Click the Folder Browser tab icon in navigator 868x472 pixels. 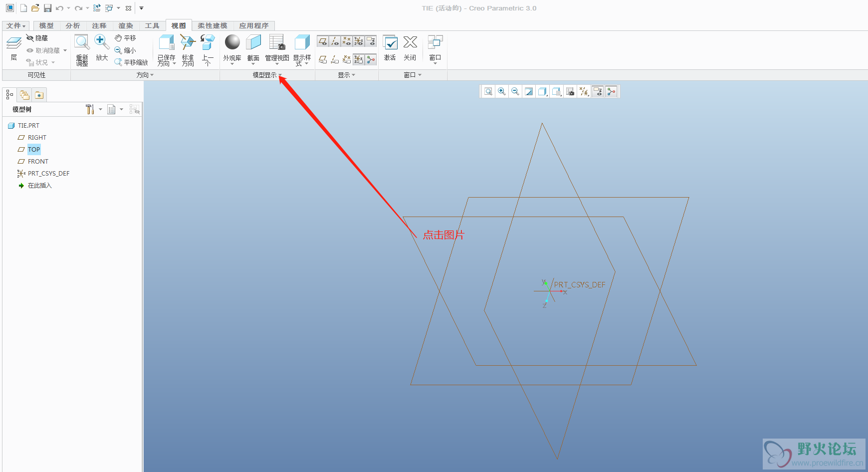pos(24,95)
